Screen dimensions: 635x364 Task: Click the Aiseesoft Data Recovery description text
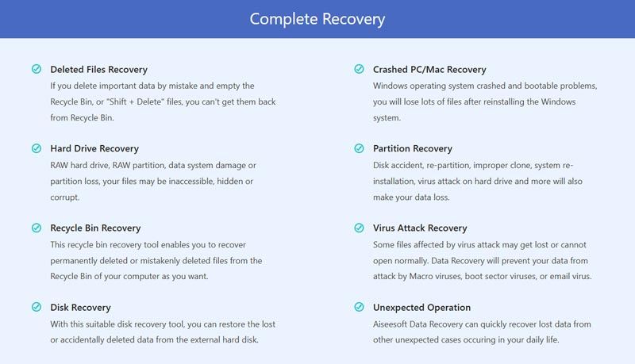(x=482, y=331)
